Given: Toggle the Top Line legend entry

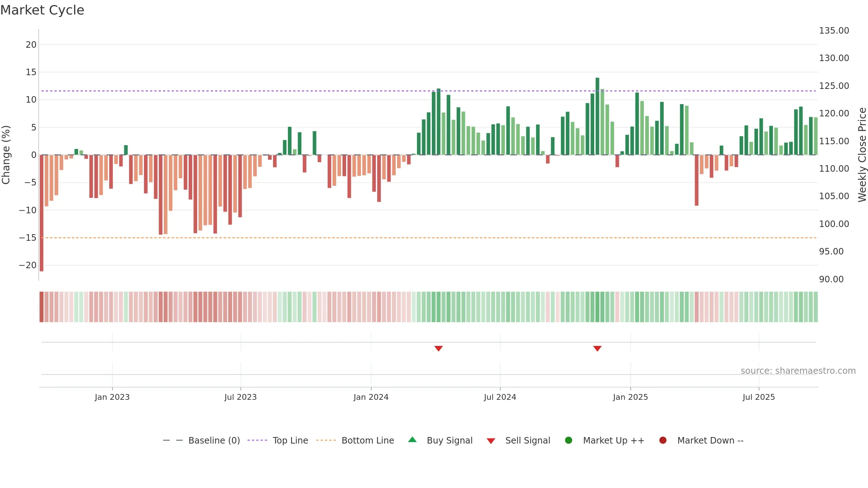Looking at the screenshot, I should (x=278, y=440).
